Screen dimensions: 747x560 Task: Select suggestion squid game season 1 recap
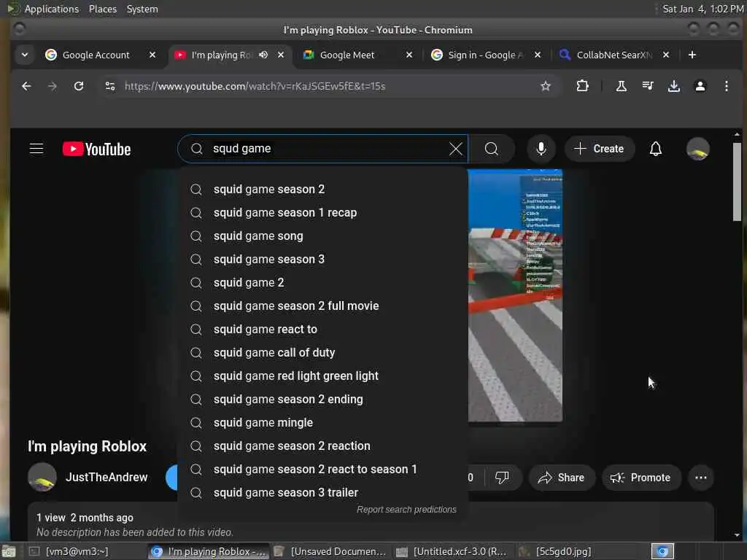click(x=323, y=212)
